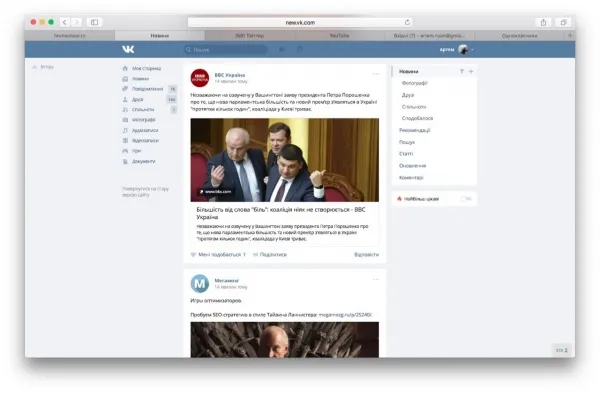The height and width of the screenshot is (393, 600).
Task: Toggle the Safari sidebar button
Action: [95, 22]
